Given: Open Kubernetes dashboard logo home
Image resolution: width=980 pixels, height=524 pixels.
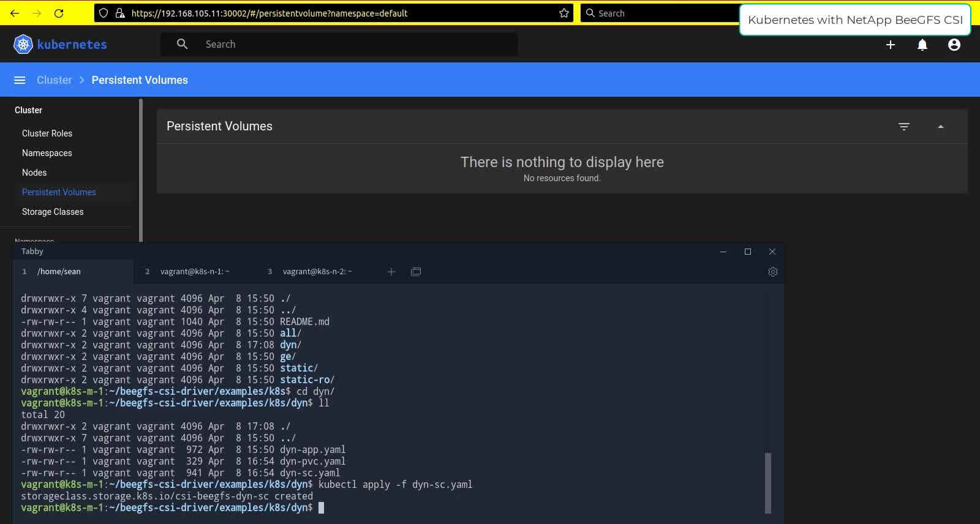Looking at the screenshot, I should [x=60, y=44].
